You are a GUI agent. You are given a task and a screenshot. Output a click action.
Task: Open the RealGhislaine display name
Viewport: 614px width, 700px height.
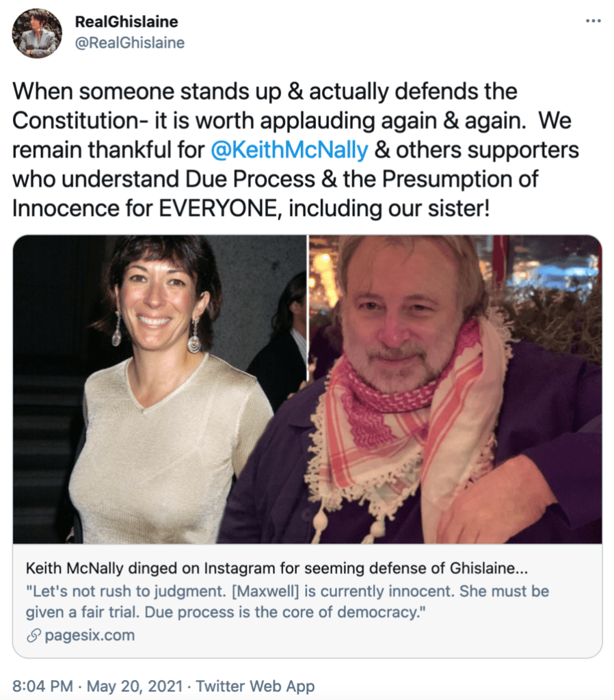point(126,23)
